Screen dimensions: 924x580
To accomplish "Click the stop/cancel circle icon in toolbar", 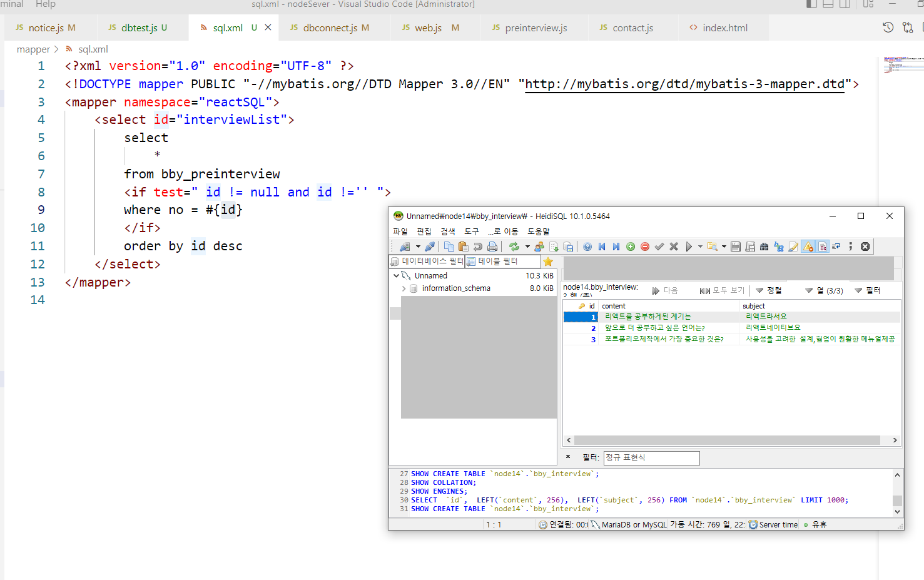I will coord(865,247).
